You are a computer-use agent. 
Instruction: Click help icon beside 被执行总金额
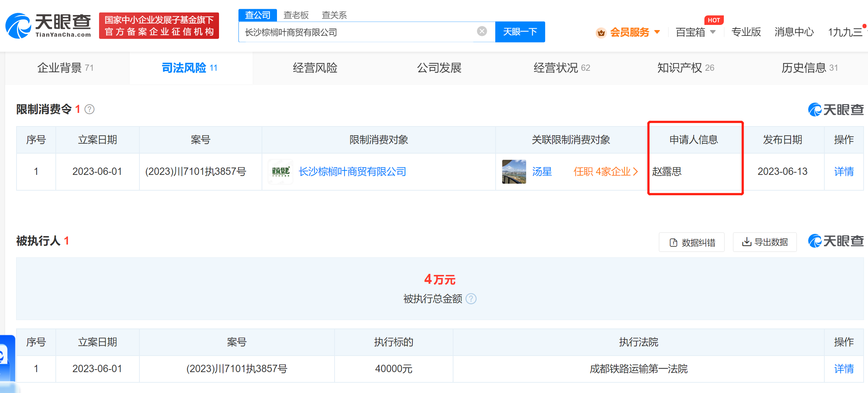pyautogui.click(x=471, y=299)
